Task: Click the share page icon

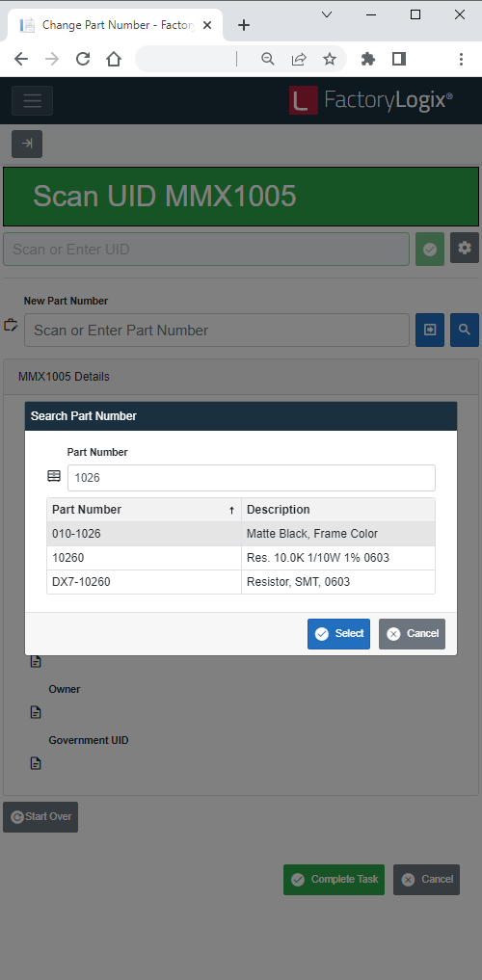Action: click(x=299, y=59)
